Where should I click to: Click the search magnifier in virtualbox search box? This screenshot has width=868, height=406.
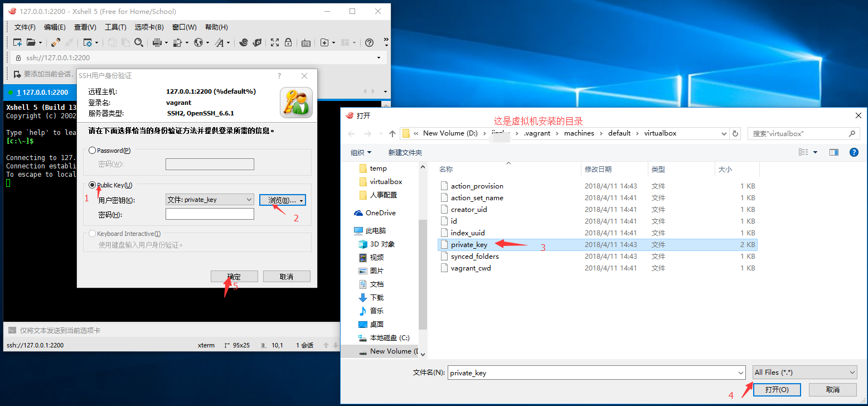852,134
